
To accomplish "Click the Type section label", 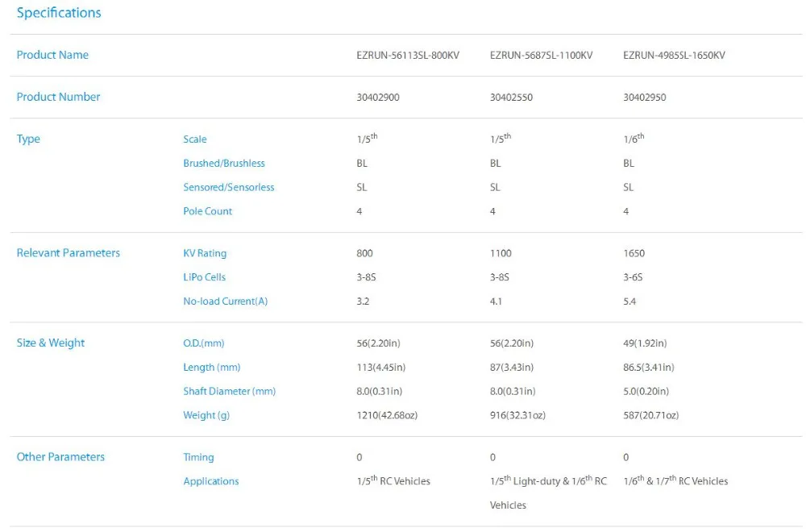I will (28, 139).
